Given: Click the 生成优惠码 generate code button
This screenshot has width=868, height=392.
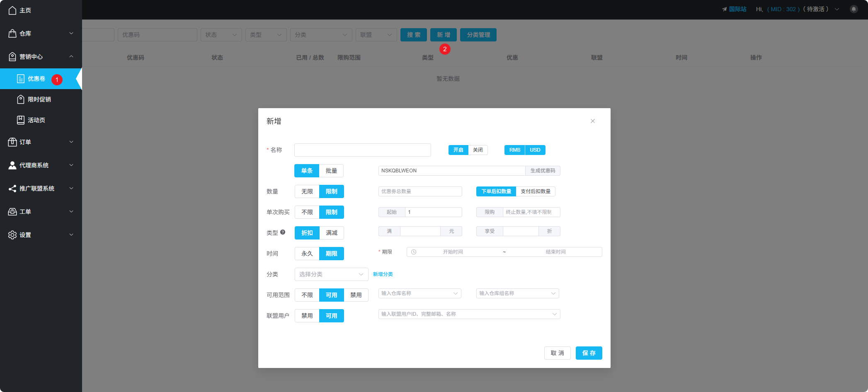Looking at the screenshot, I should point(543,170).
